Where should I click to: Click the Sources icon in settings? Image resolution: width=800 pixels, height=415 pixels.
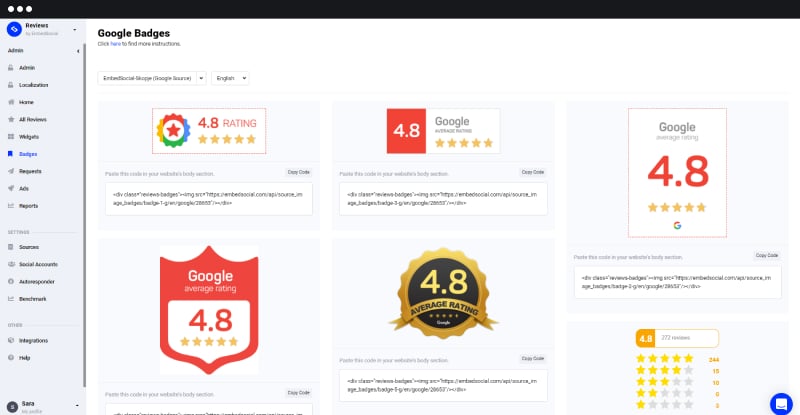click(11, 247)
